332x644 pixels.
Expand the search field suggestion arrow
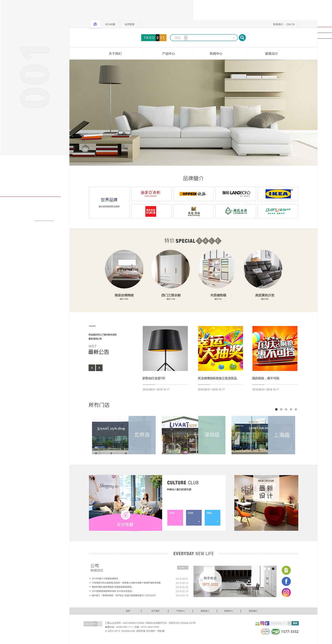pyautogui.click(x=234, y=38)
